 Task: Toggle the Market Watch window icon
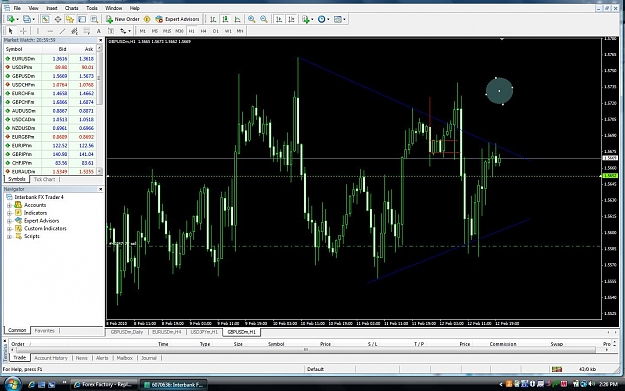pos(45,19)
